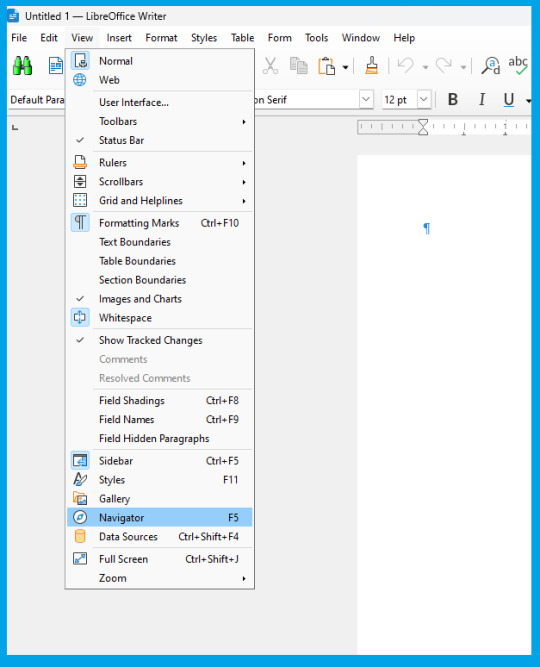
Task: Click the Normal view page icon
Action: pos(80,61)
